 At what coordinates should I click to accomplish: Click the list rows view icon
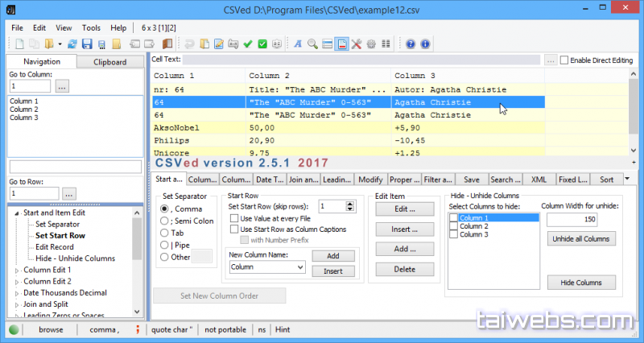328,44
